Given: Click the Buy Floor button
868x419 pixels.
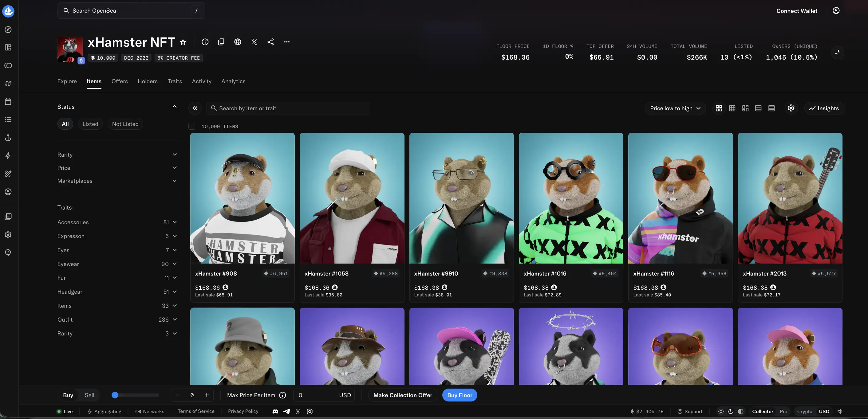Looking at the screenshot, I should coord(460,395).
